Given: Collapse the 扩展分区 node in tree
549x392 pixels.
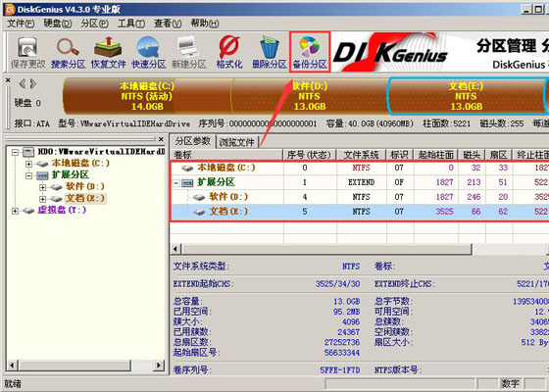Looking at the screenshot, I should [x=28, y=175].
